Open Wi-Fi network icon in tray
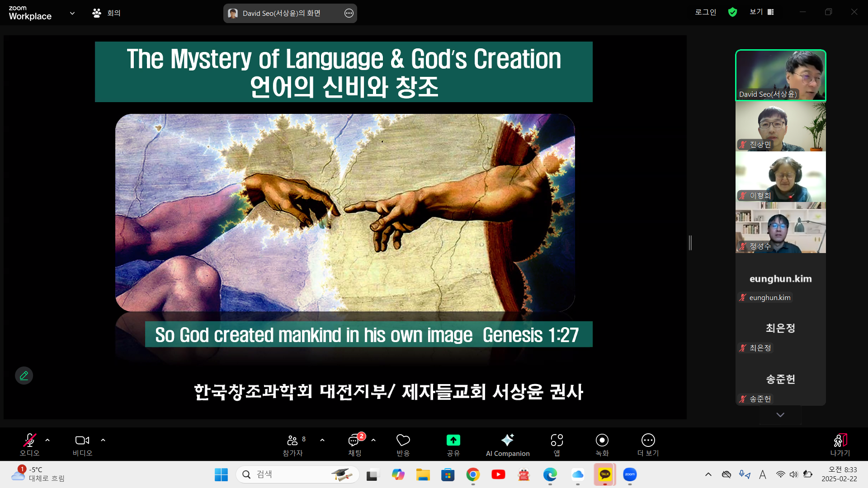The width and height of the screenshot is (868, 488). point(780,474)
